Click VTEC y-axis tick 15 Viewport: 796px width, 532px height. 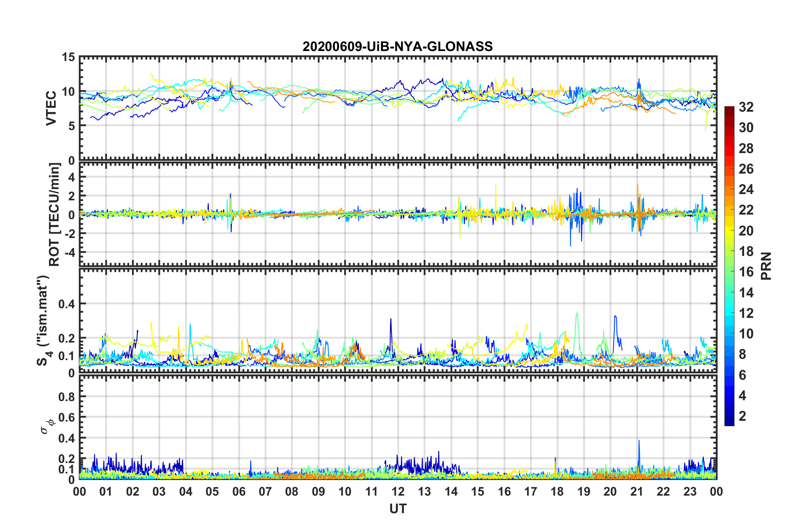click(x=69, y=57)
